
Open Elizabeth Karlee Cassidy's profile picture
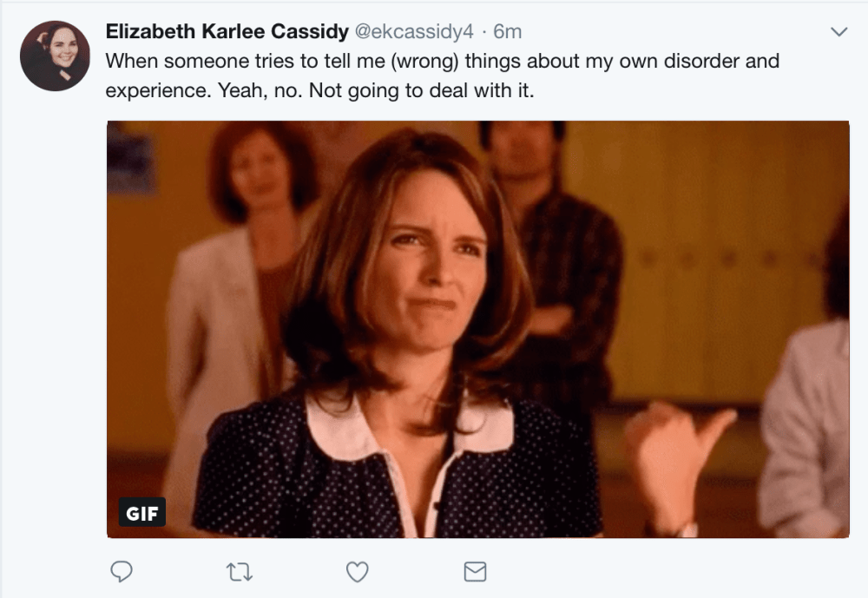(56, 56)
